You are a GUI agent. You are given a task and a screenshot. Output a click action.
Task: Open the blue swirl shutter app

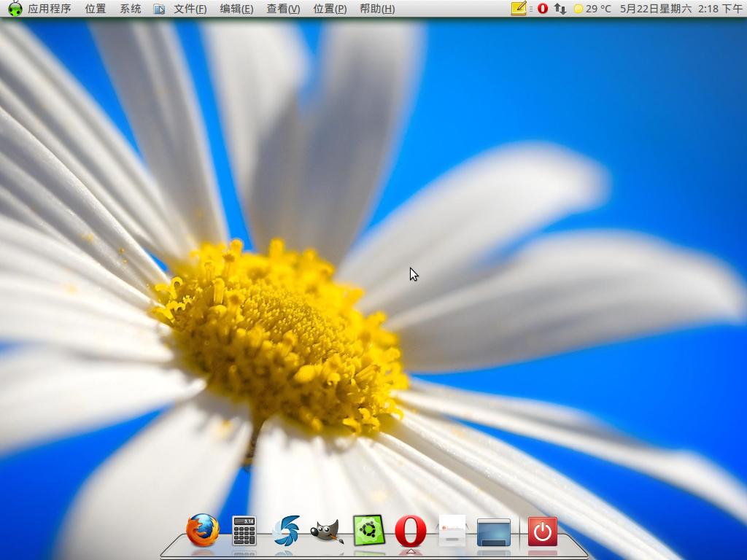click(286, 531)
